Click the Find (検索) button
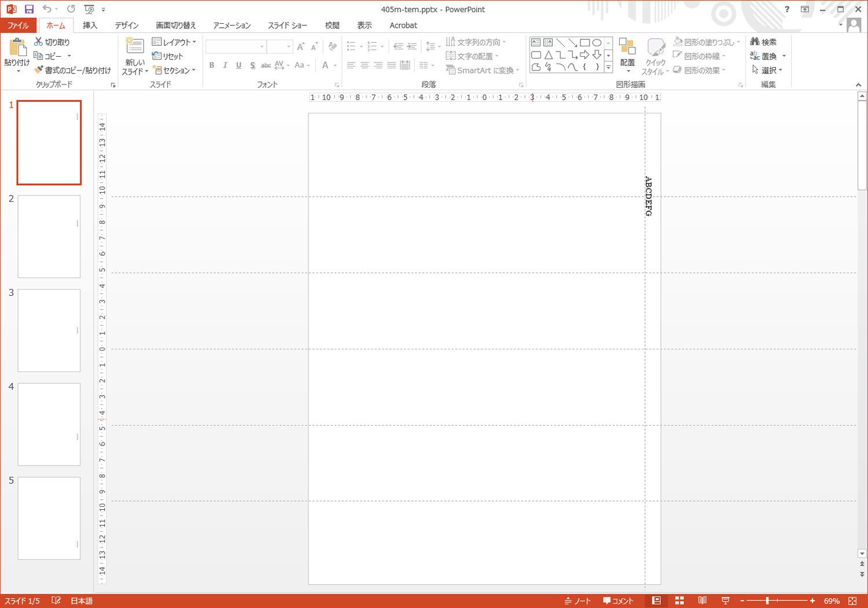This screenshot has width=868, height=608. (763, 42)
